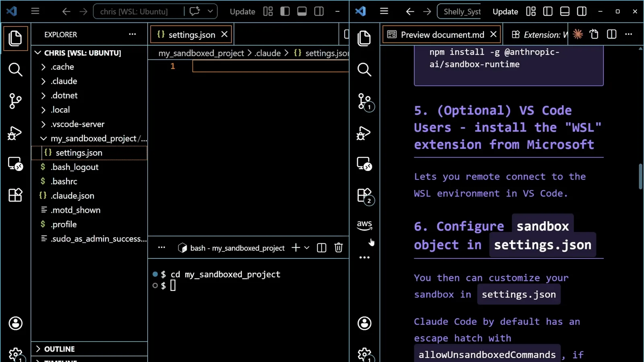Screen dimensions: 644x362
Task: Open hamburger menu in left VS Code window
Action: [35, 11]
